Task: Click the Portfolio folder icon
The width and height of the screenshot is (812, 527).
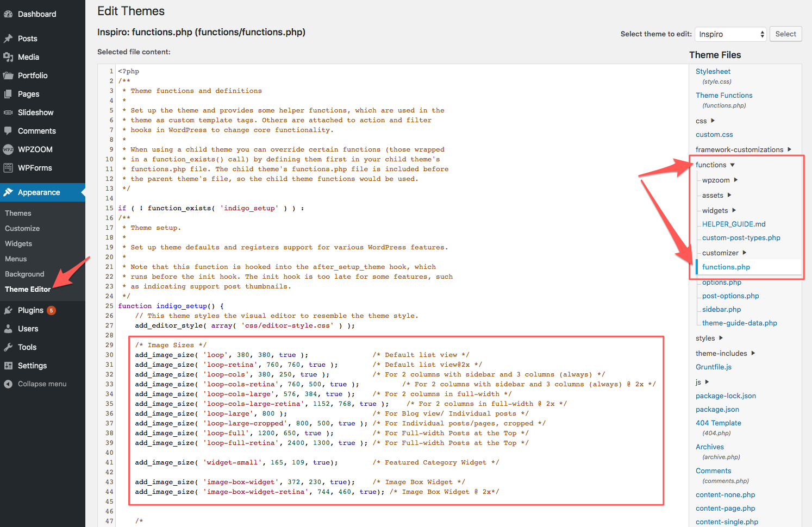Action: (8, 76)
